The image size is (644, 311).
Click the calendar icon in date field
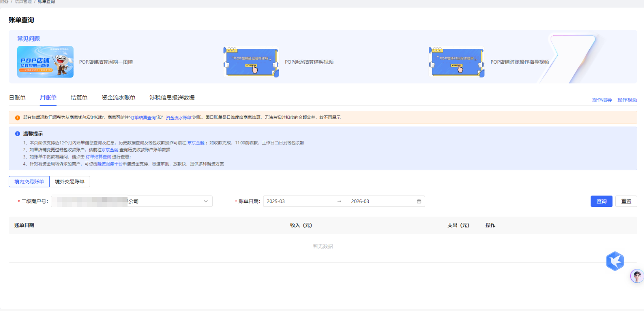pyautogui.click(x=419, y=201)
